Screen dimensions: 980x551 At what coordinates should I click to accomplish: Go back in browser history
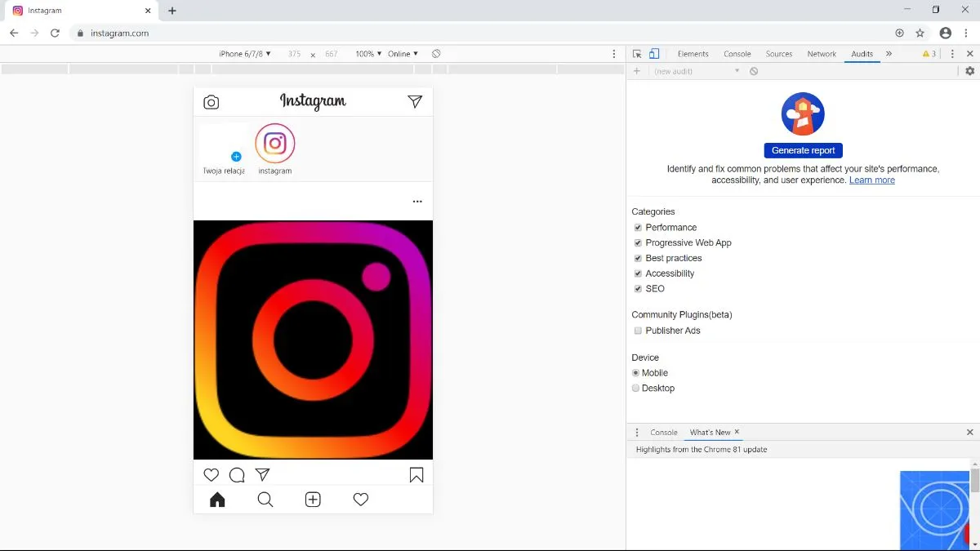(x=14, y=33)
